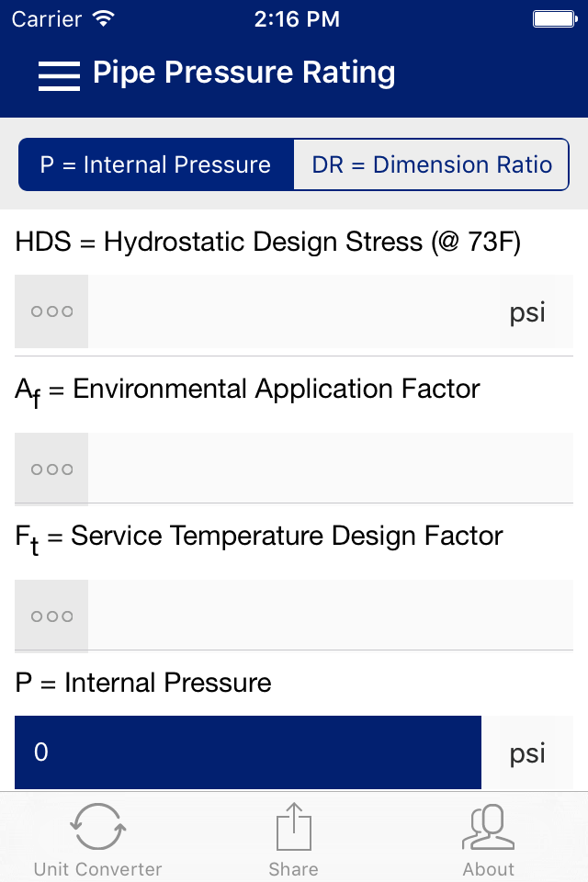Image resolution: width=588 pixels, height=882 pixels.
Task: Open the Unit Converter tab label
Action: point(98,869)
